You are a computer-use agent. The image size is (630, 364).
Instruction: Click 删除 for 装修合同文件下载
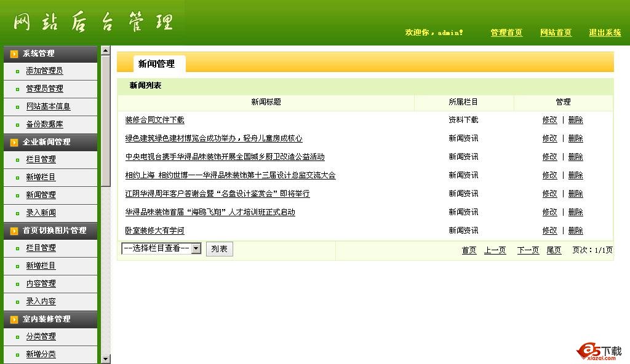tap(575, 120)
